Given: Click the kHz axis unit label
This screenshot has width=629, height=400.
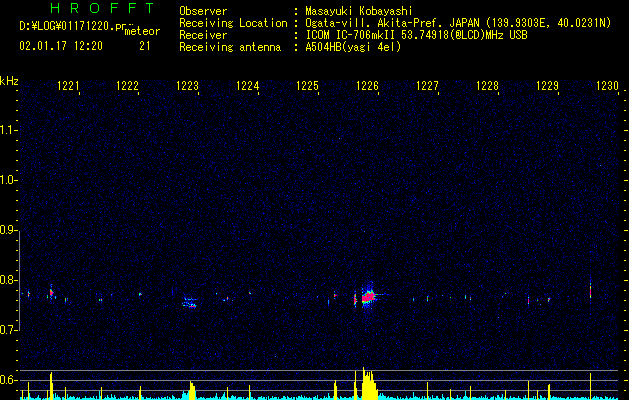Looking at the screenshot, I should coord(9,81).
